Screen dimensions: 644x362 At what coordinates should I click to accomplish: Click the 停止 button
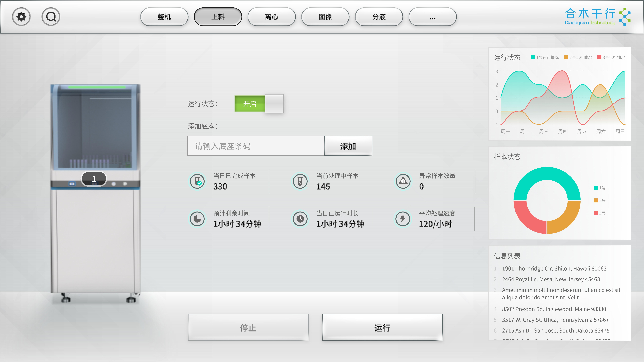(248, 327)
